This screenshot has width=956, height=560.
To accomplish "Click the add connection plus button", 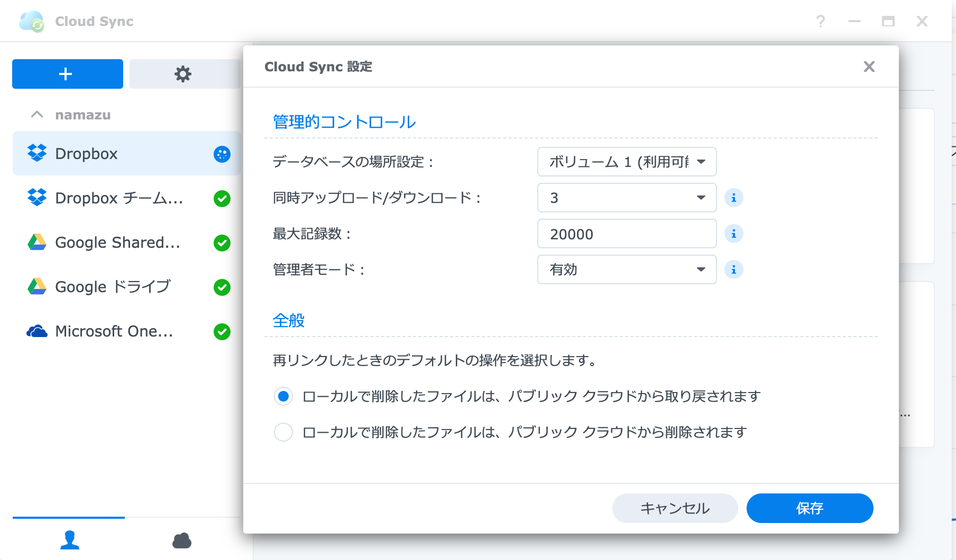I will click(67, 74).
